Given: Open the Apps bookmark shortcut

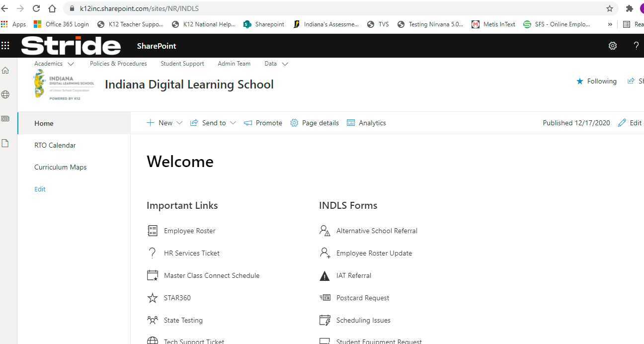Looking at the screenshot, I should click(13, 24).
